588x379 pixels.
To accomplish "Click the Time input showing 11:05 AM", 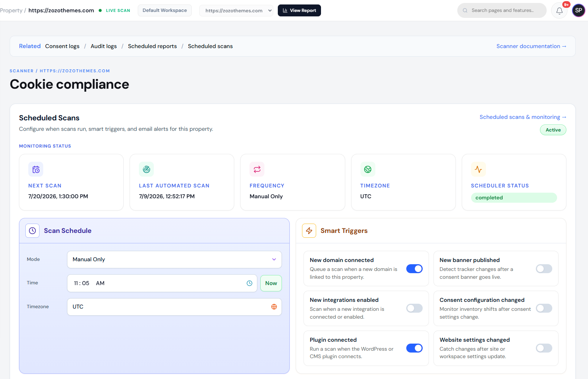I will click(162, 283).
